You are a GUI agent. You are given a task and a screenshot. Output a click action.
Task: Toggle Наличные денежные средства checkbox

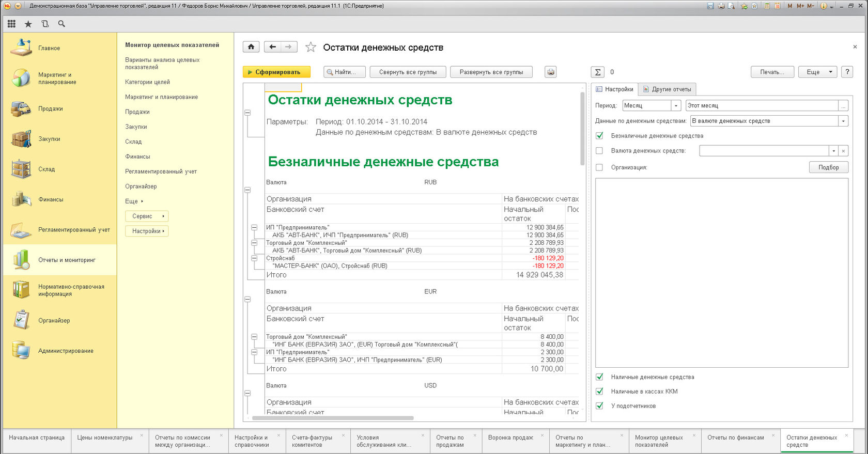[599, 377]
